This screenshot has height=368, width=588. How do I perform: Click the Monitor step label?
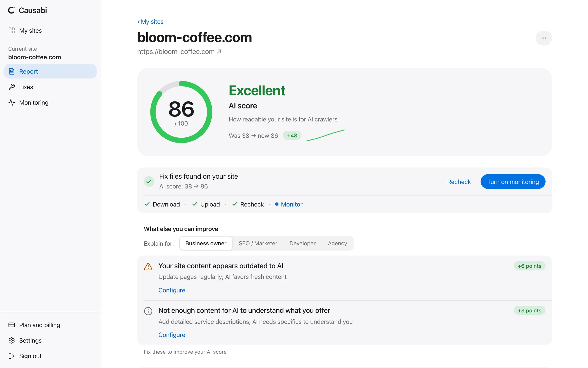click(x=292, y=204)
